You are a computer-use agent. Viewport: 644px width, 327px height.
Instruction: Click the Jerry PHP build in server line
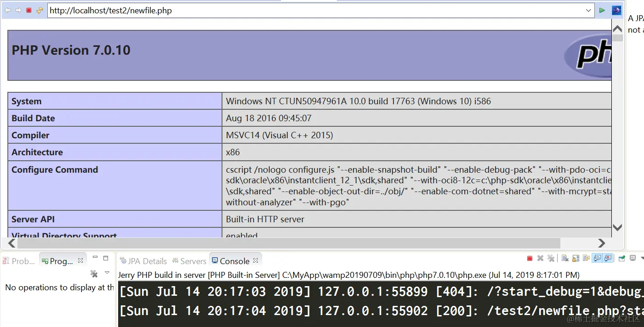coord(349,275)
